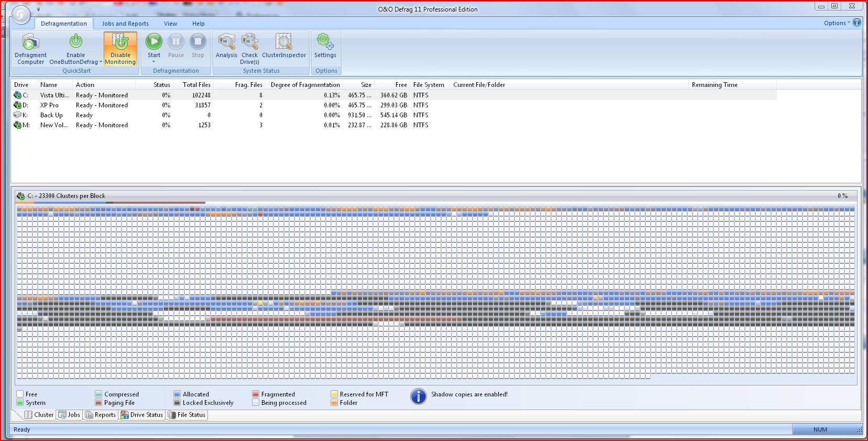Select the K: Back Up drive icon
Image resolution: width=868 pixels, height=441 pixels.
click(17, 115)
